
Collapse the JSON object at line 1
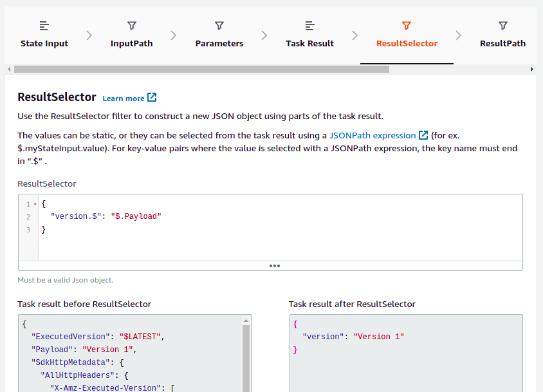[35, 204]
